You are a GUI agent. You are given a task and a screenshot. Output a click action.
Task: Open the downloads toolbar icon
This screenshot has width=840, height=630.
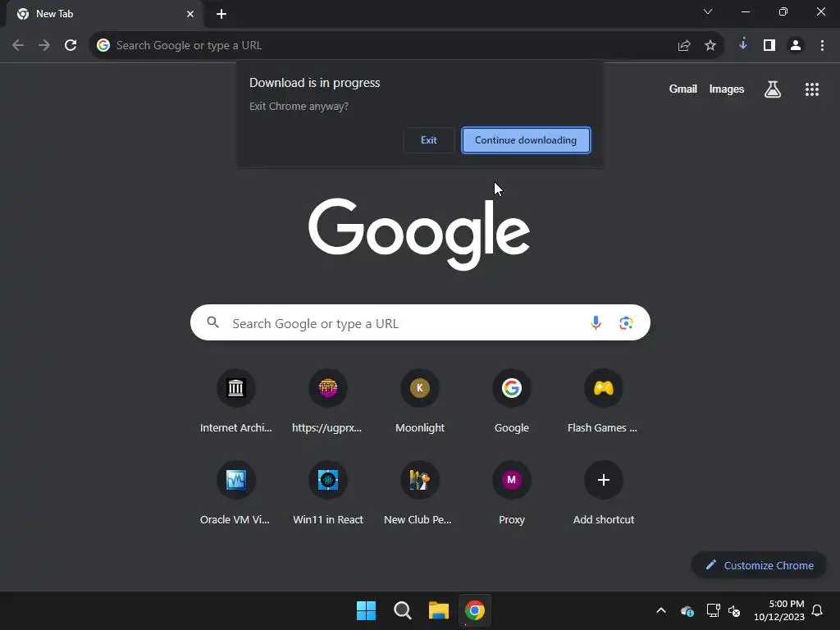[743, 45]
